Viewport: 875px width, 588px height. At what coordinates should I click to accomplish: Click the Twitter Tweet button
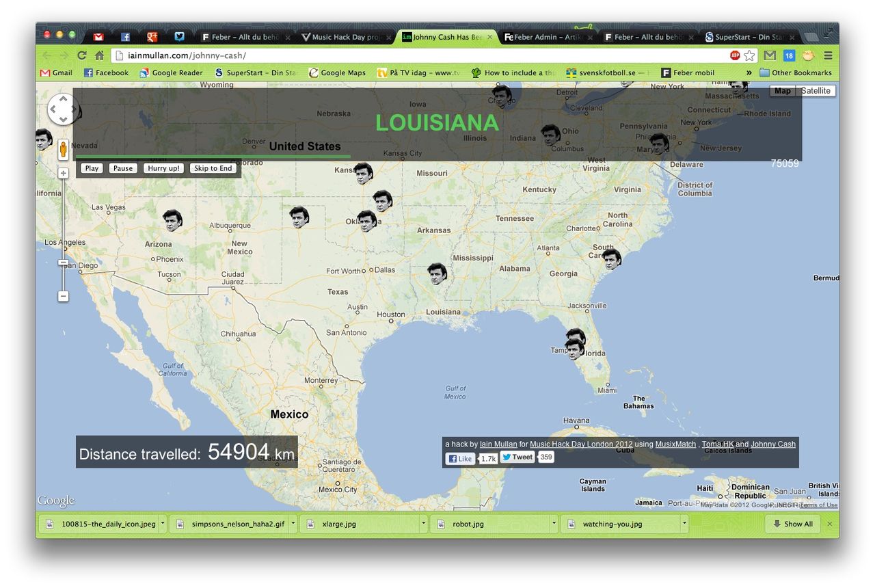coord(517,457)
